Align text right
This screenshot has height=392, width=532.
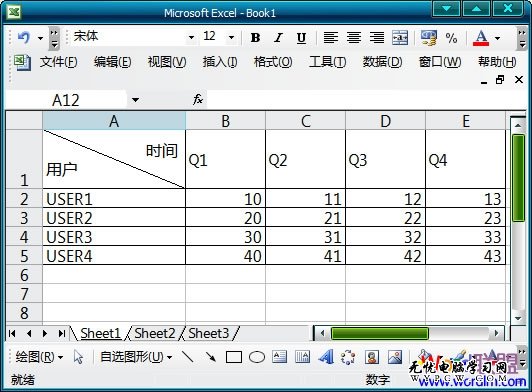[377, 38]
